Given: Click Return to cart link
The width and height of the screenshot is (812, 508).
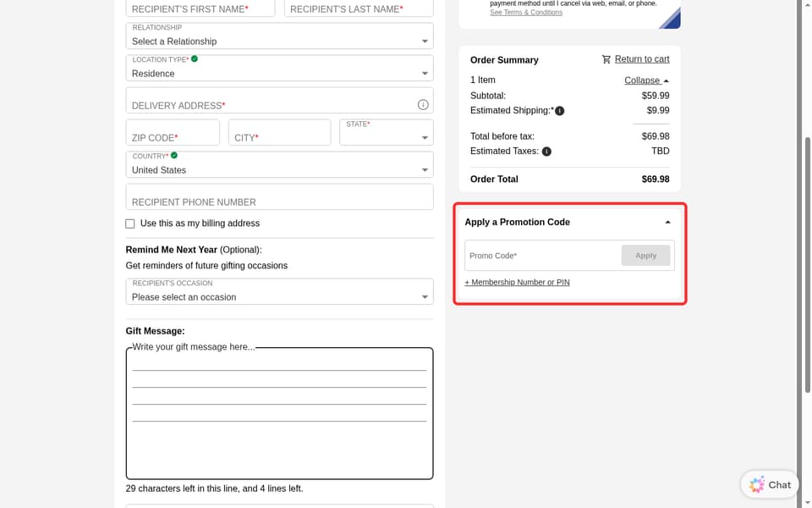Looking at the screenshot, I should click(x=642, y=59).
